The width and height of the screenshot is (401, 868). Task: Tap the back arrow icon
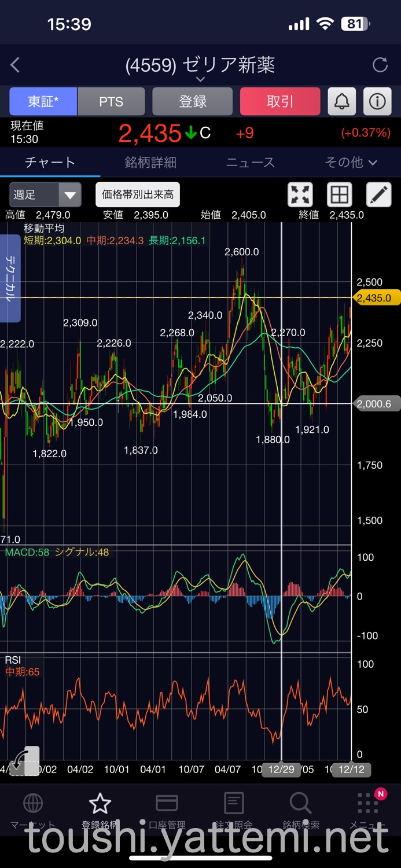click(16, 65)
